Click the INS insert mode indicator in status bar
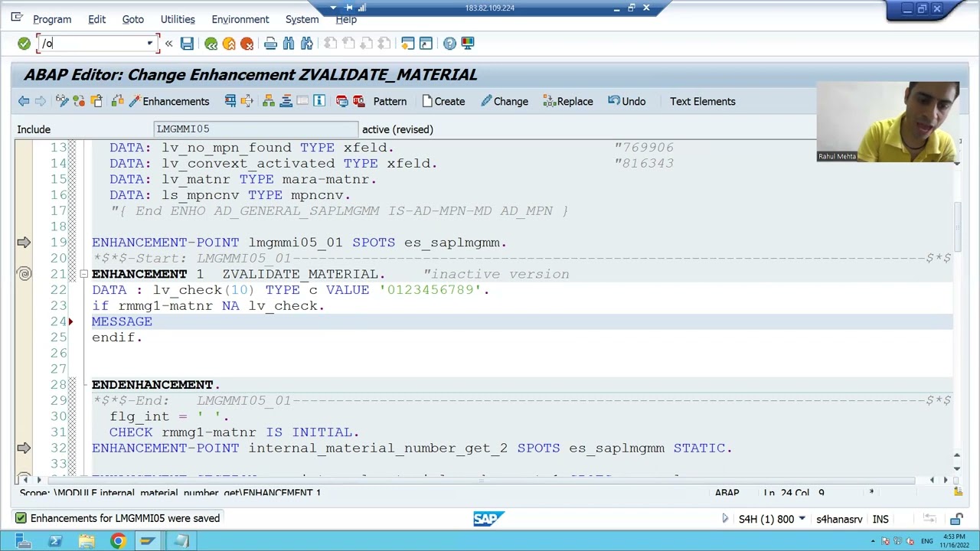The image size is (980, 551). pyautogui.click(x=880, y=520)
